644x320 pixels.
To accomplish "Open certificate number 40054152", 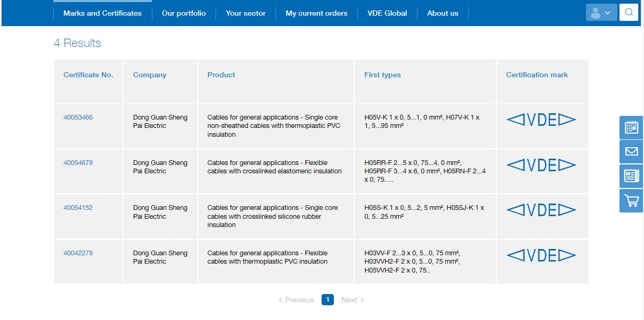I will click(78, 208).
